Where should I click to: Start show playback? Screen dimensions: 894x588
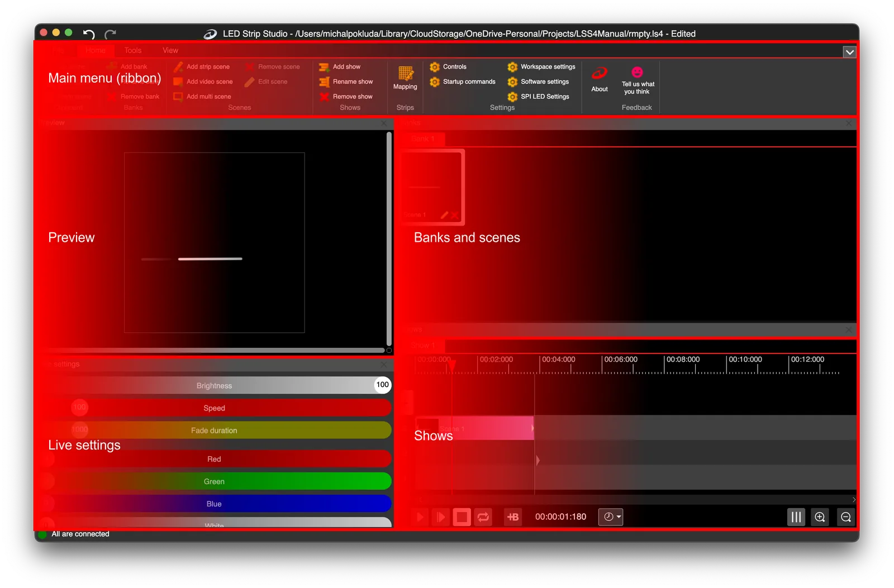coord(420,517)
